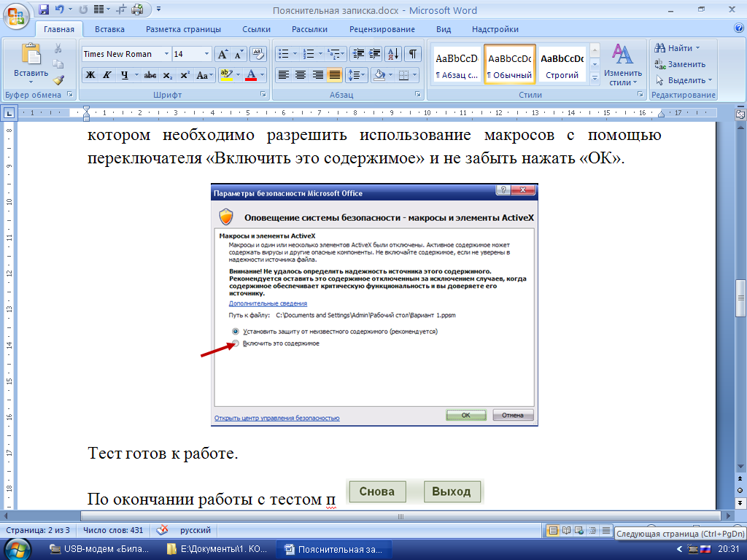The image size is (747, 560).
Task: Expand the Выделить dropdown
Action: coord(684,80)
